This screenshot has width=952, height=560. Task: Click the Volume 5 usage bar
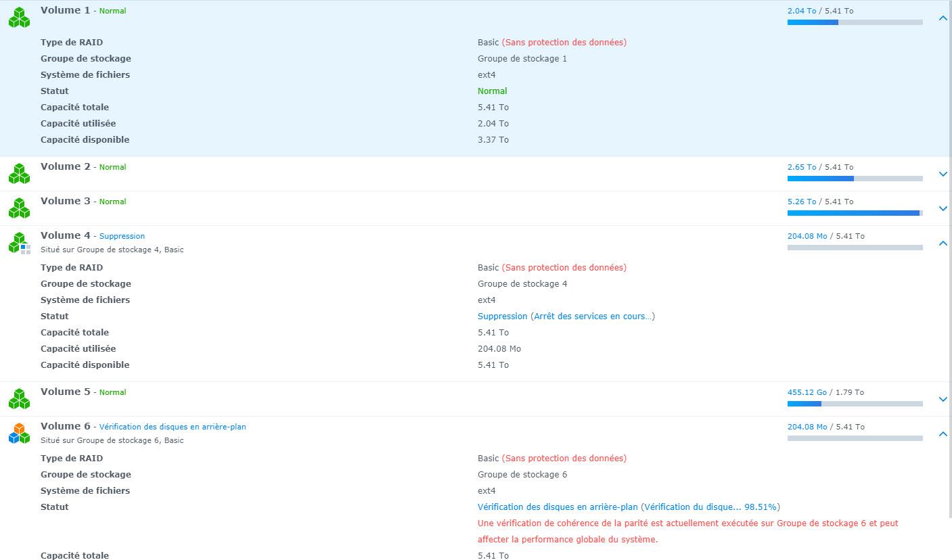pos(855,404)
